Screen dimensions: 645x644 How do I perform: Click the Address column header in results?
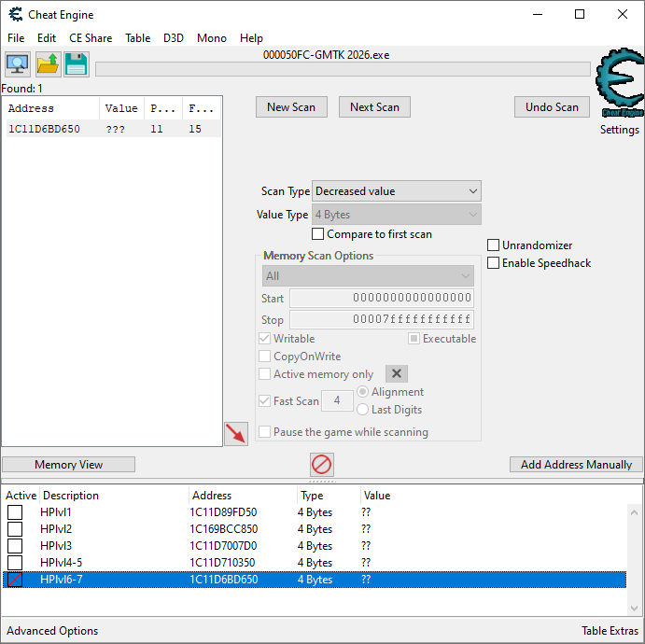click(51, 108)
